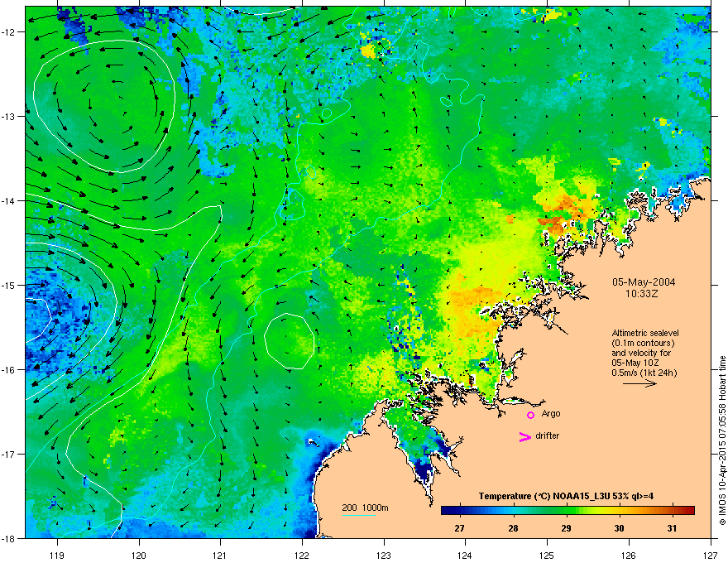Click the longitude axis label 121

tap(220, 555)
